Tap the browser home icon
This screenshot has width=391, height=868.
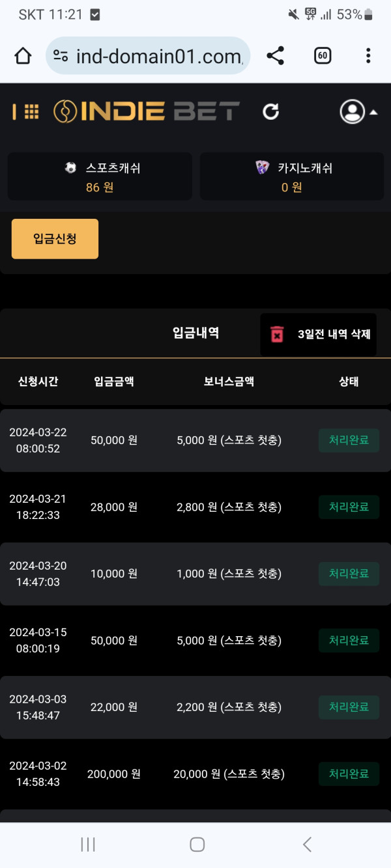23,56
